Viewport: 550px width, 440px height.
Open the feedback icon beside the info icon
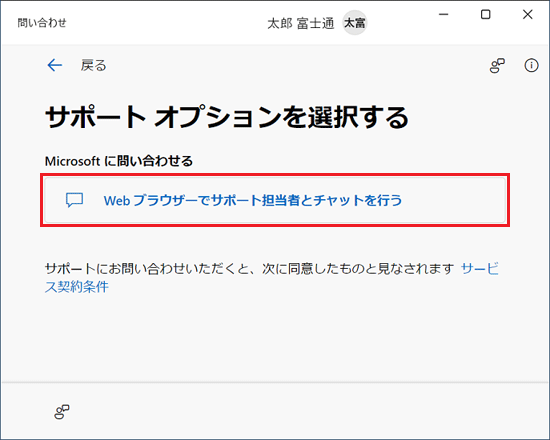497,66
